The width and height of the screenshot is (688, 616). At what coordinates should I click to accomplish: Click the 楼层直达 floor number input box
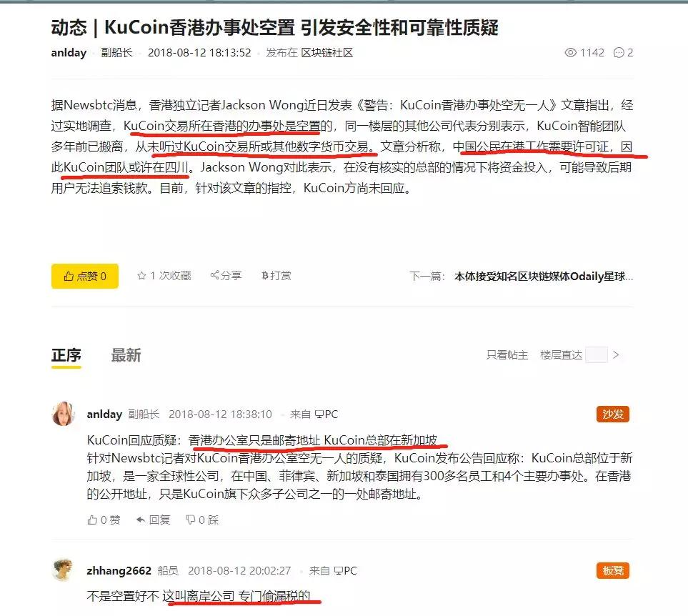(x=597, y=355)
